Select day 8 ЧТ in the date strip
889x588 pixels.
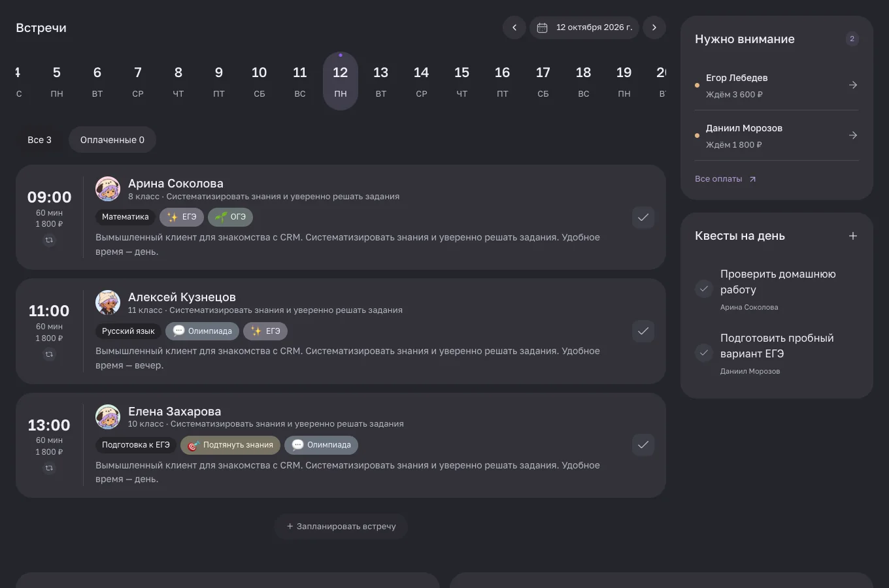(178, 81)
